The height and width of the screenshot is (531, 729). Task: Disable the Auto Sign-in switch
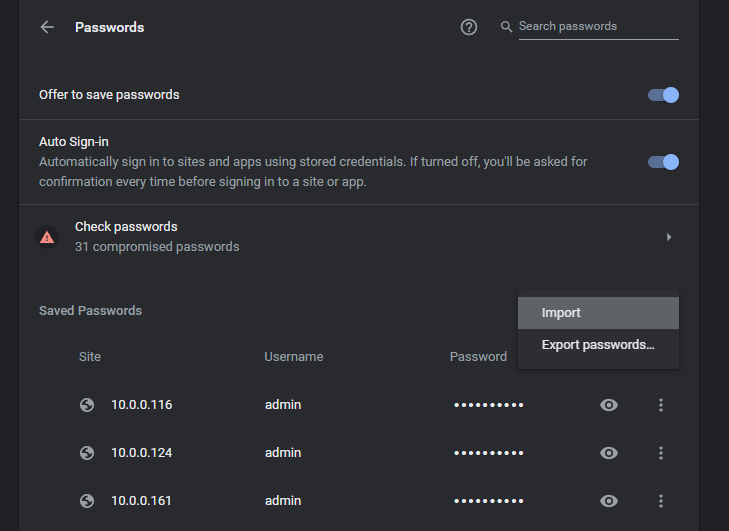663,162
